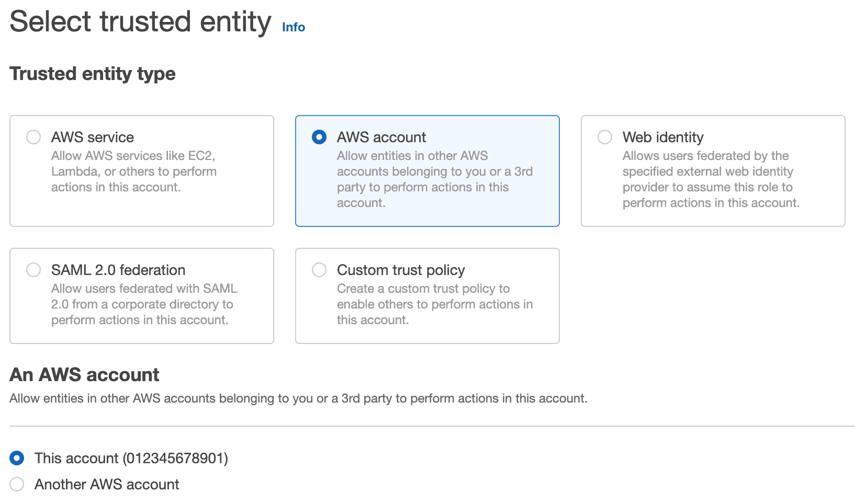Click the SAML 2.0 federation card

[x=141, y=295]
